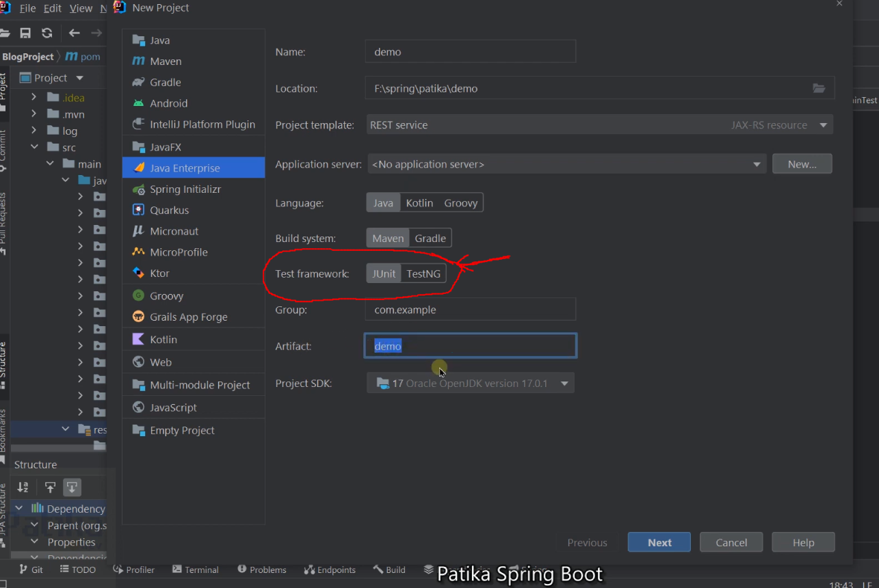Select JUnit test framework
879x588 pixels.
384,273
